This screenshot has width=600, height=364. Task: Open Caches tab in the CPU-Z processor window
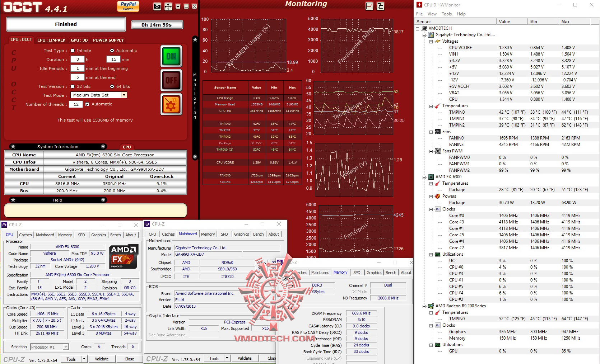click(x=25, y=235)
